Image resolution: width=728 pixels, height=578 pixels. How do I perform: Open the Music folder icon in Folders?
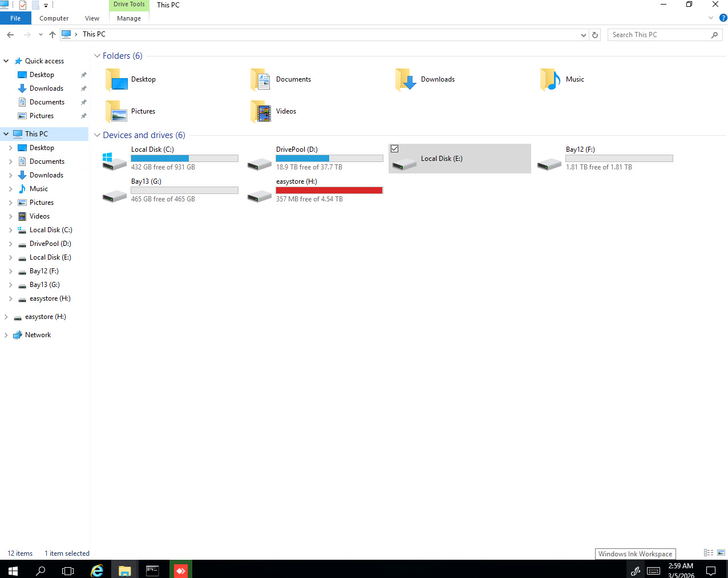tap(551, 80)
